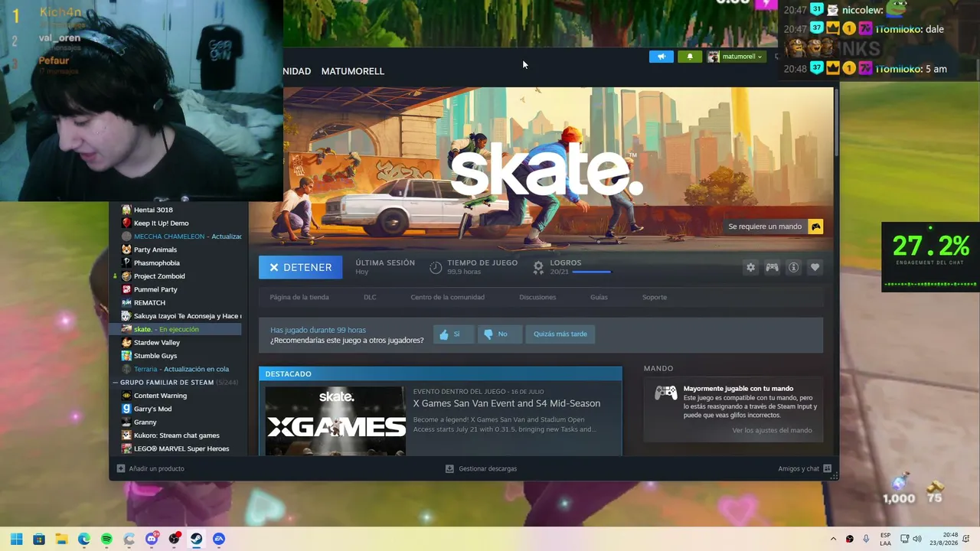Open X Games San Van Event news title
The image size is (980, 551).
pyautogui.click(x=507, y=403)
